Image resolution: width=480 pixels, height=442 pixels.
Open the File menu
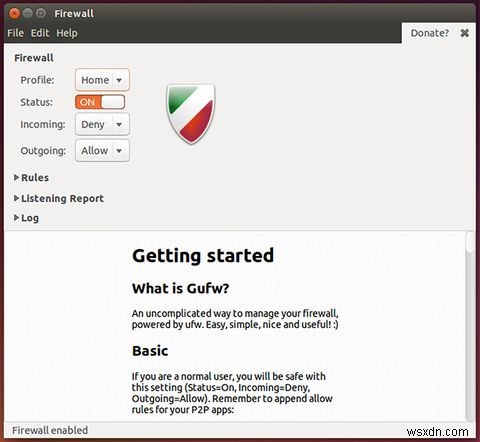coord(15,33)
